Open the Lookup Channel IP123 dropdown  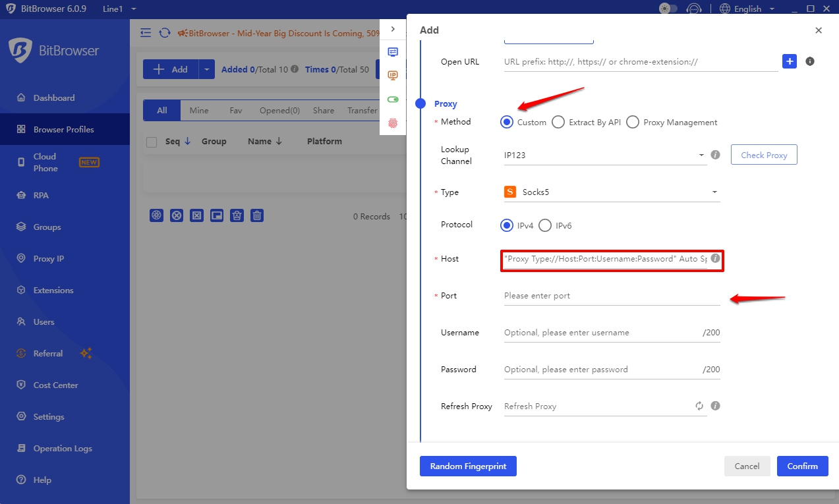pyautogui.click(x=605, y=155)
